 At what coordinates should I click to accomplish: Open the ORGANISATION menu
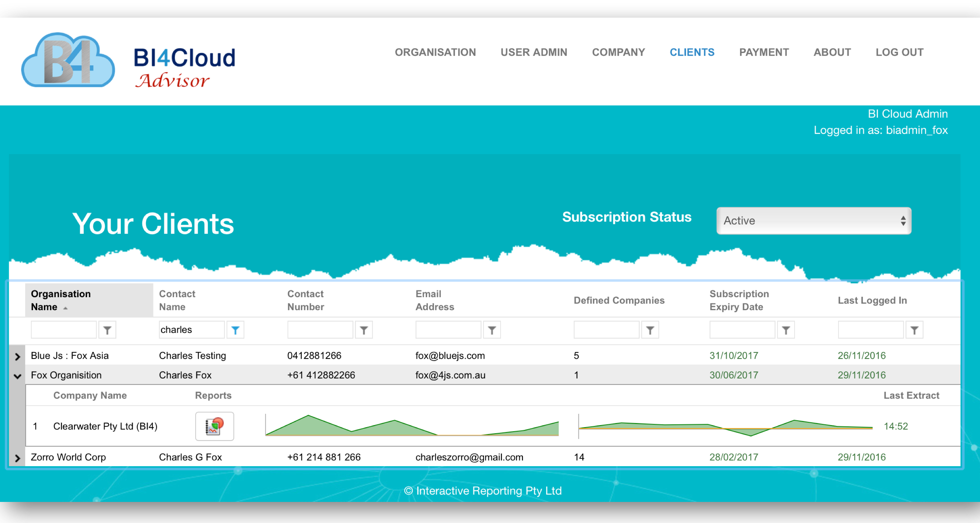pyautogui.click(x=435, y=52)
